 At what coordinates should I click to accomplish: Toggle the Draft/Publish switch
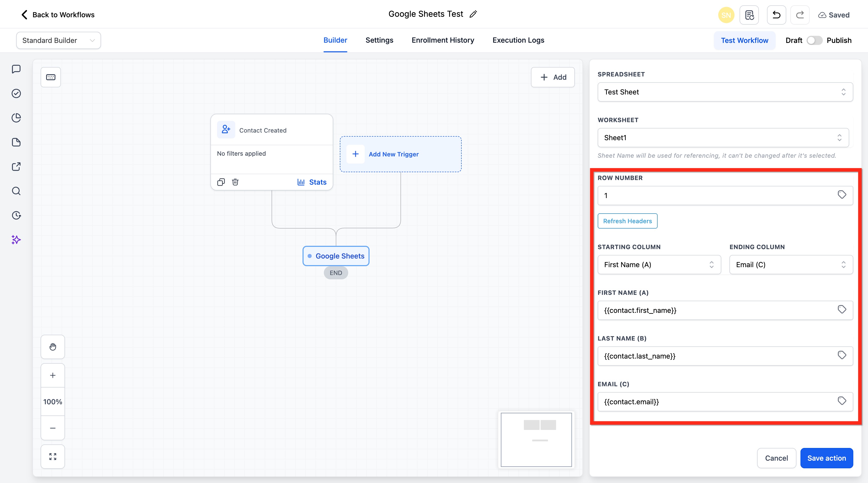[x=814, y=40]
